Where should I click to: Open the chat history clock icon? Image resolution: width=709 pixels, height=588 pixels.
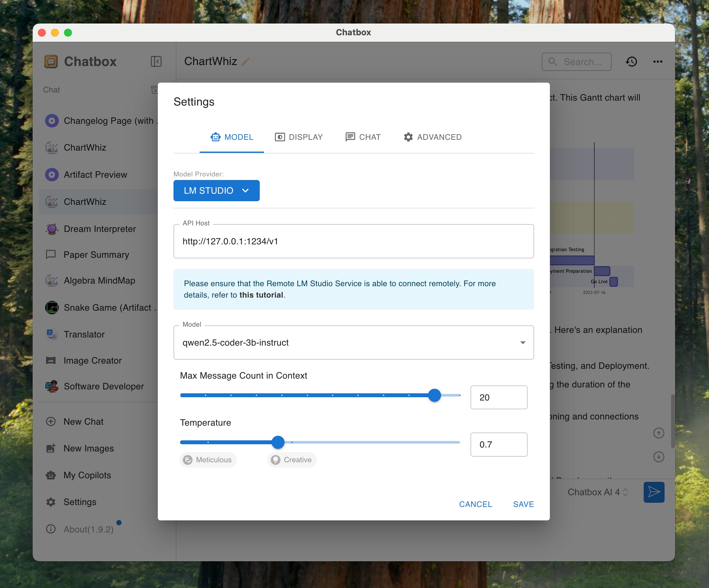point(631,61)
